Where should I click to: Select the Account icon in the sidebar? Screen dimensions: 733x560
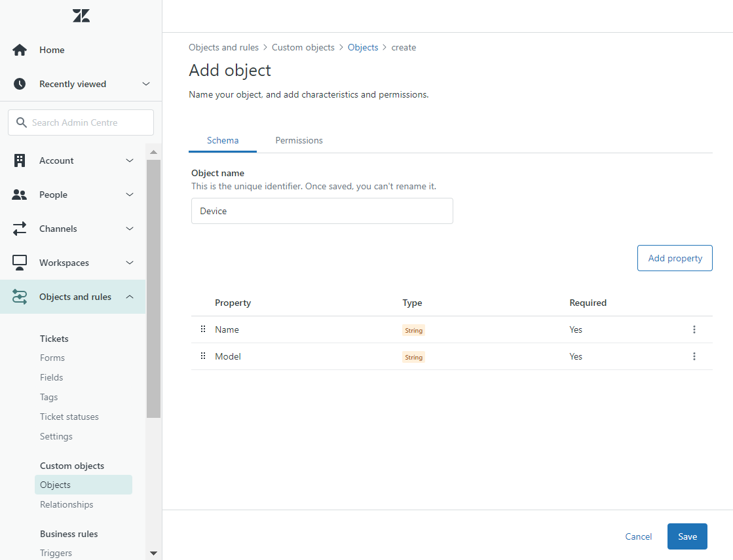[x=19, y=160]
